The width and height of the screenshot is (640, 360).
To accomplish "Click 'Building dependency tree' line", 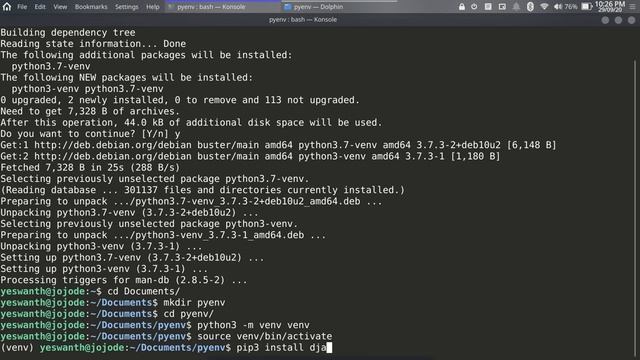I will point(68,33).
